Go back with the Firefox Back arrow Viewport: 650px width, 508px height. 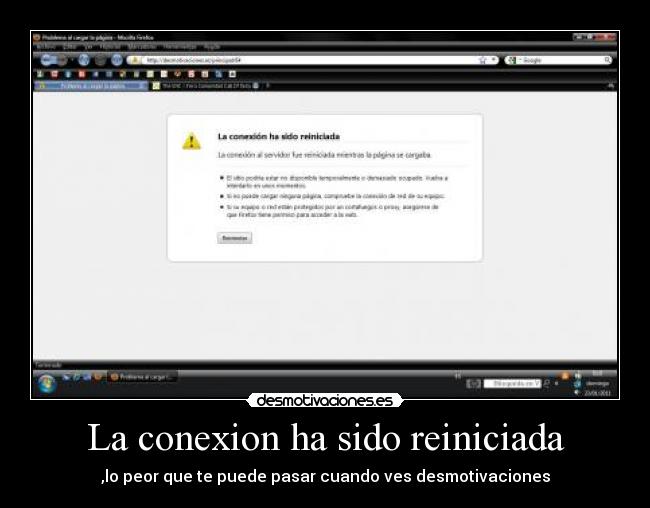click(x=48, y=60)
